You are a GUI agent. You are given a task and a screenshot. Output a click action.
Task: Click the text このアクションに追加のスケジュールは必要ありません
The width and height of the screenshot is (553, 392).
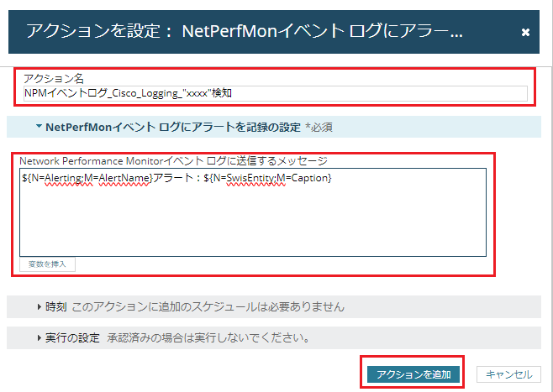pyautogui.click(x=208, y=306)
